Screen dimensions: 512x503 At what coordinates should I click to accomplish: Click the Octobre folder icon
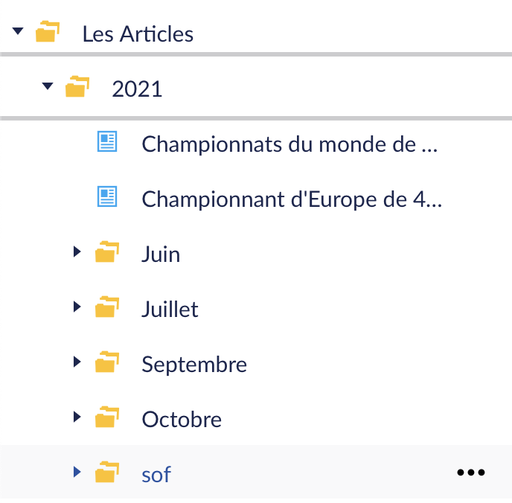[107, 417]
